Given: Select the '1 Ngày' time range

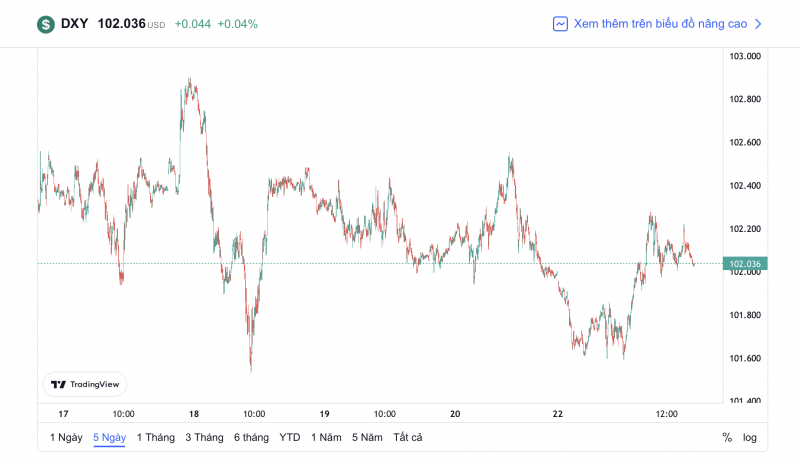Looking at the screenshot, I should pyautogui.click(x=66, y=437).
